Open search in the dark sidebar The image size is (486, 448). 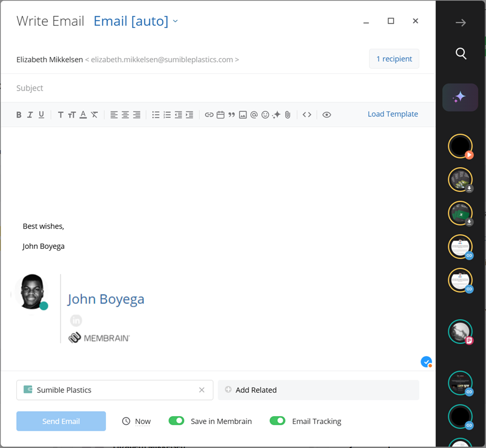click(461, 54)
